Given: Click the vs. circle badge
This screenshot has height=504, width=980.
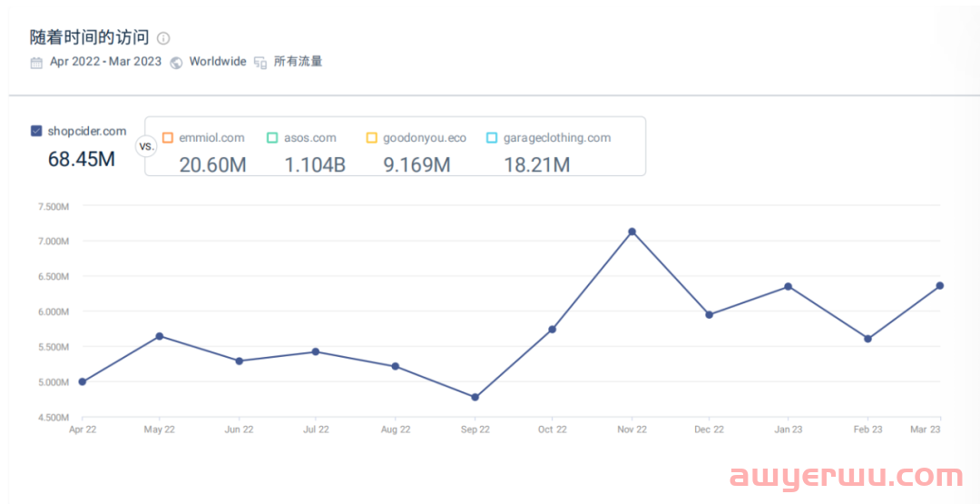Looking at the screenshot, I should [x=146, y=148].
